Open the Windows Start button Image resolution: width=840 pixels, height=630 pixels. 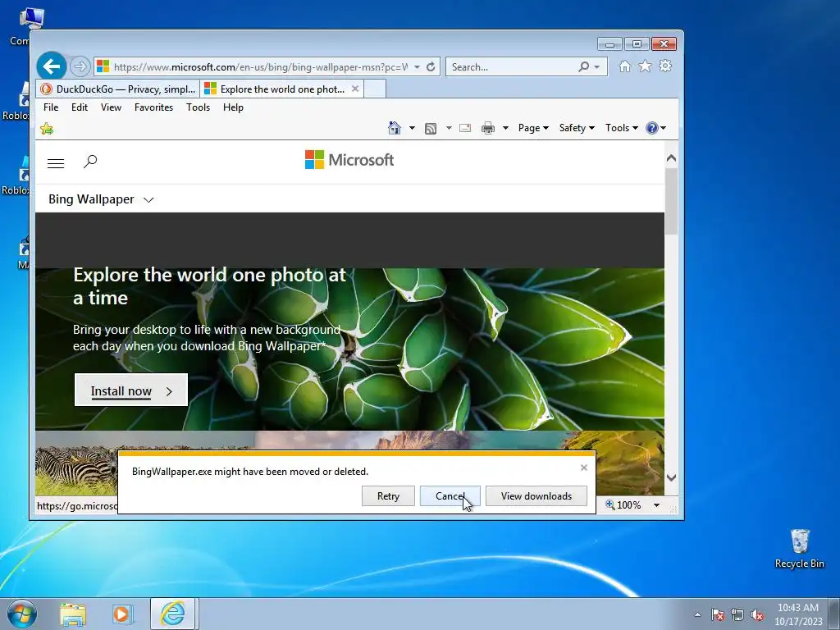[x=22, y=614]
